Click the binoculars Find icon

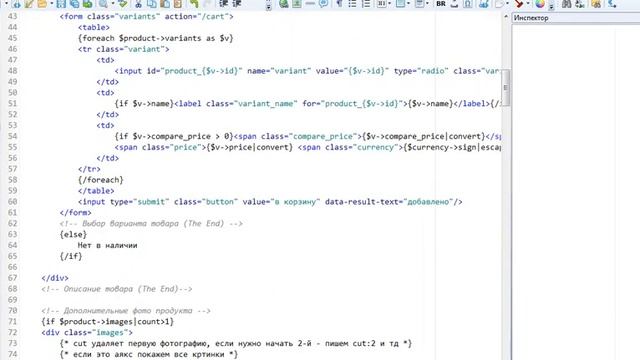567,4
